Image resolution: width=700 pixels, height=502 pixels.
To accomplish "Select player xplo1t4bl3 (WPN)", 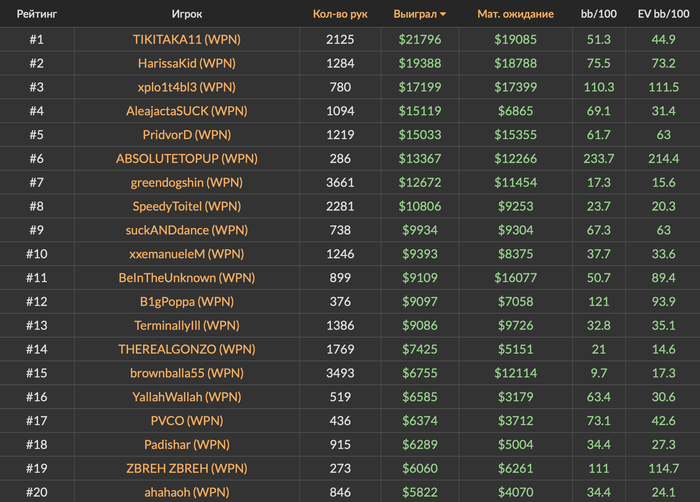I will pos(187,87).
